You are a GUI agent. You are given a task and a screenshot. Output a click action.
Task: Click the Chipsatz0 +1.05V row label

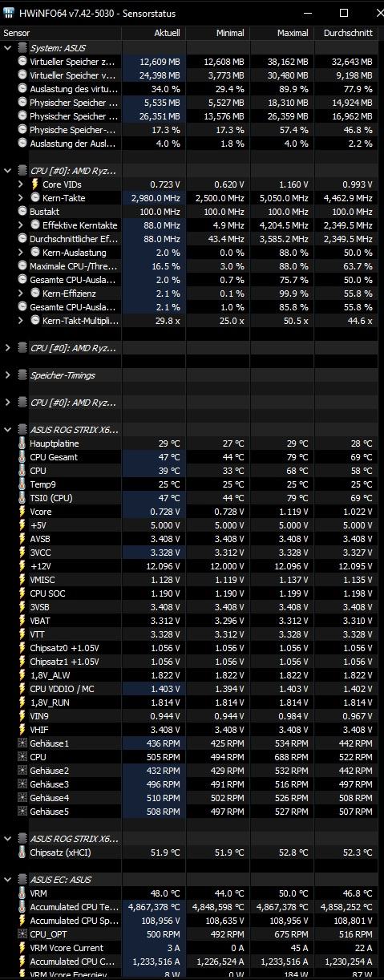pos(64,648)
